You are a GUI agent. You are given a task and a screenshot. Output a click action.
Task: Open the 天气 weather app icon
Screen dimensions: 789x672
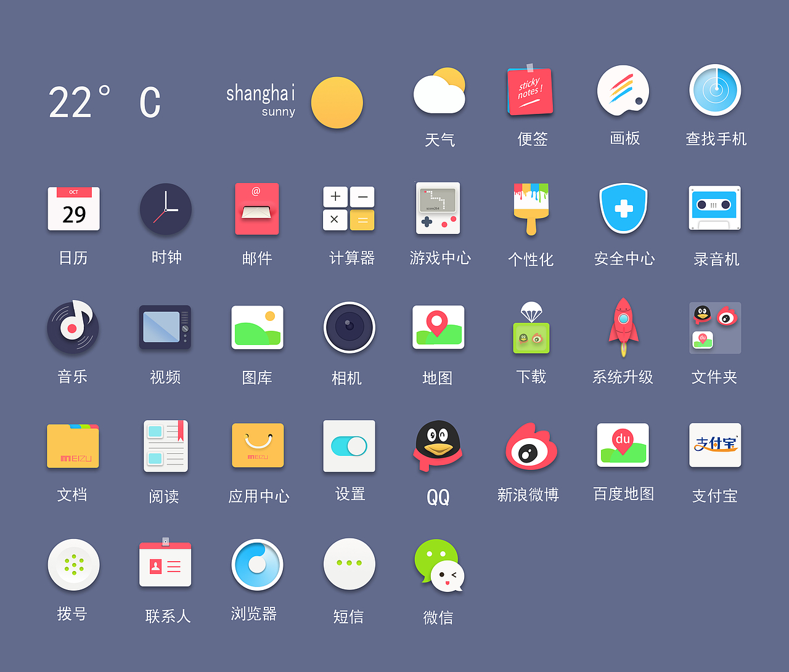439,91
